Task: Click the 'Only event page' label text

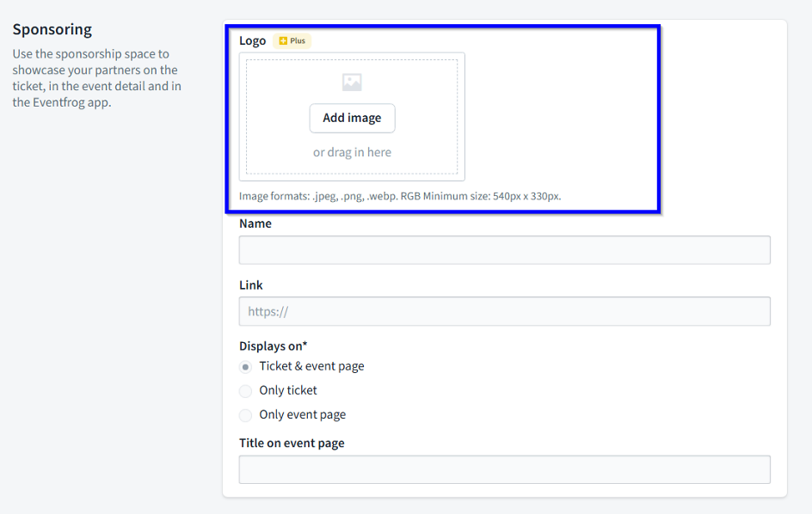Action: 303,415
